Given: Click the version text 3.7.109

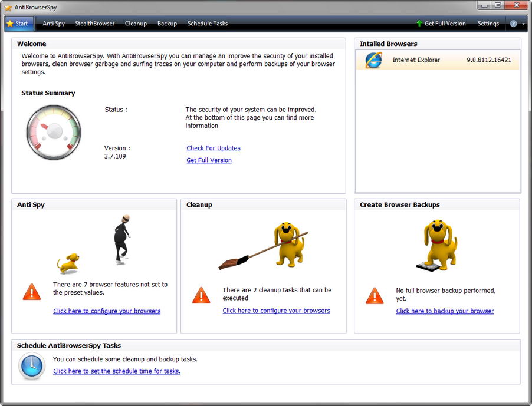Looking at the screenshot, I should point(115,156).
